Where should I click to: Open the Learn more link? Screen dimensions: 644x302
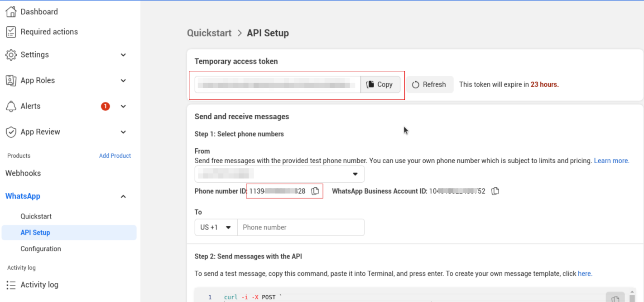coord(611,160)
